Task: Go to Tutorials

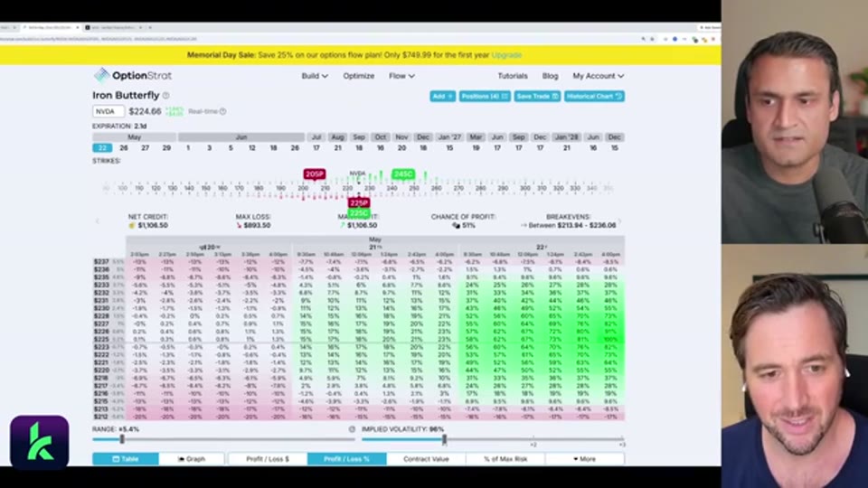Action: [513, 76]
